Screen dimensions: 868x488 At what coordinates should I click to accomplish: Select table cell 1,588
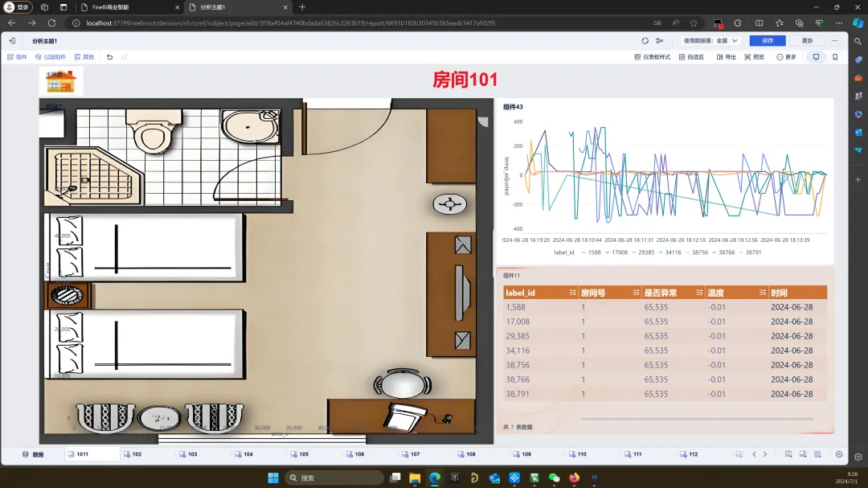point(515,307)
